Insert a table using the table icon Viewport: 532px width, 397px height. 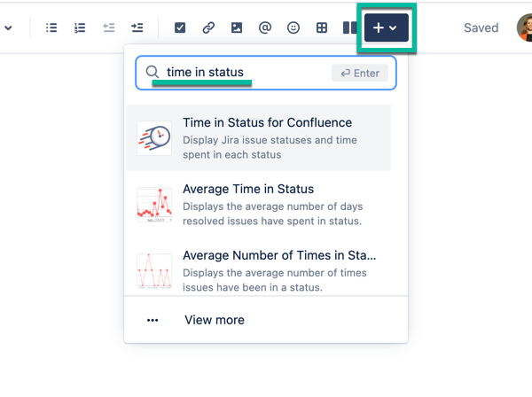(322, 28)
